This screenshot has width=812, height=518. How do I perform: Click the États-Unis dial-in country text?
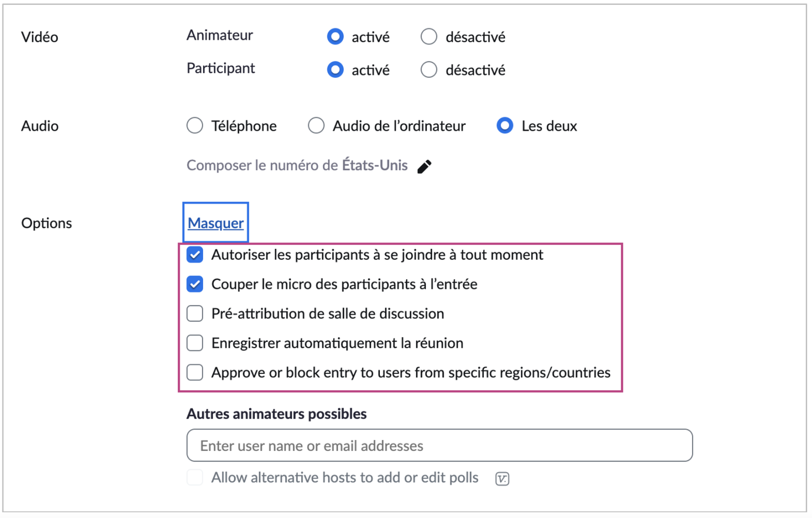375,165
